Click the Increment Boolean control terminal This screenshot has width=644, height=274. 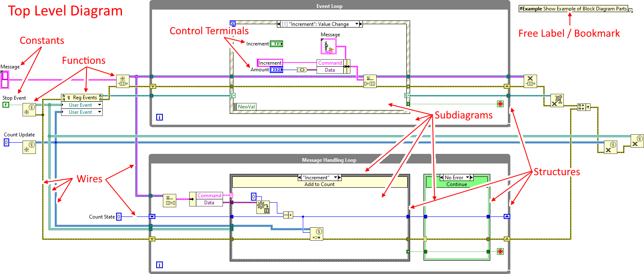coord(276,43)
